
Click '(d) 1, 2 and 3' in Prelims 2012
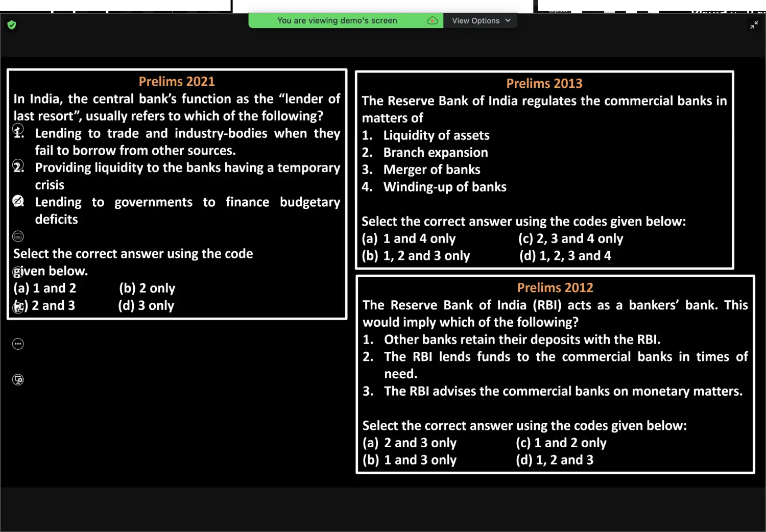pyautogui.click(x=555, y=460)
